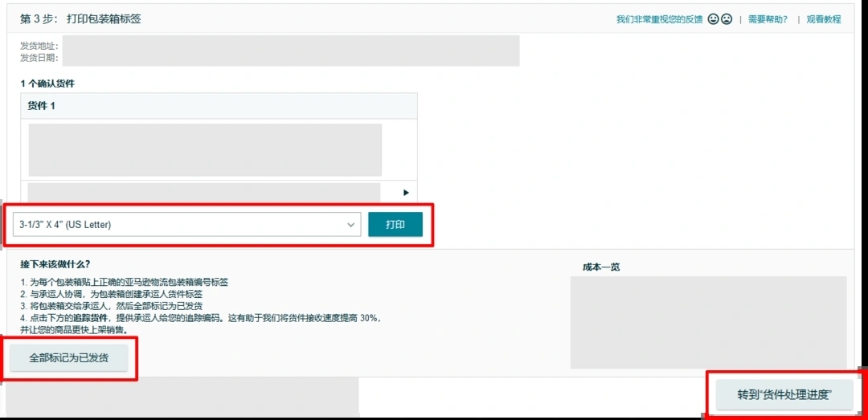Open the 观看教程 tutorial link

pos(823,19)
